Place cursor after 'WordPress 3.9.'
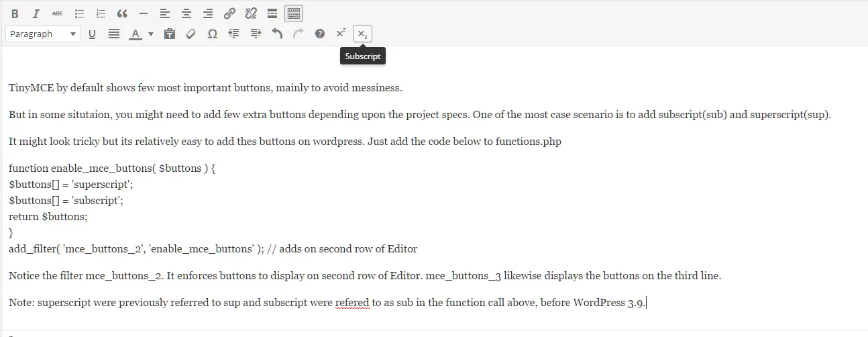The image size is (868, 337). coord(646,303)
